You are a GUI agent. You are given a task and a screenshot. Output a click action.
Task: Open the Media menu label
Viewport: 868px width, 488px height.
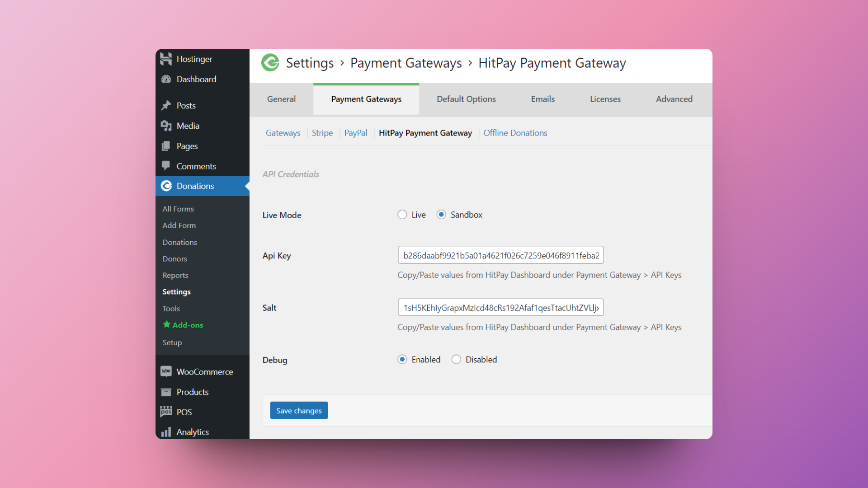point(188,126)
